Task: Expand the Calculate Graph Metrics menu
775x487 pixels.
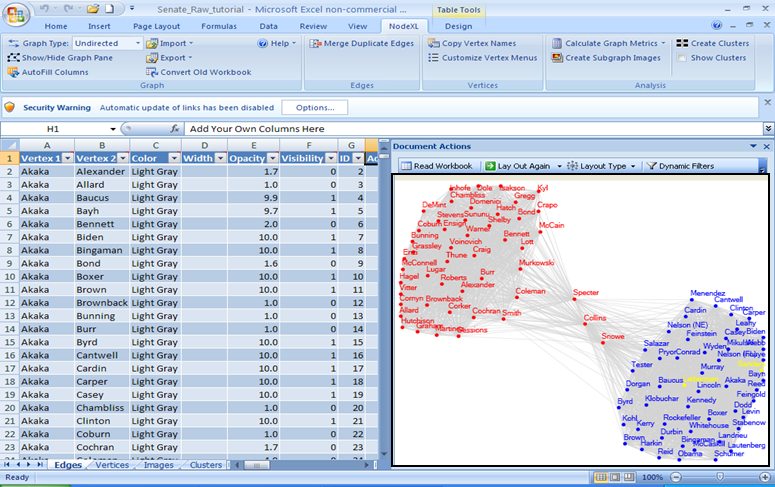Action: coord(665,44)
